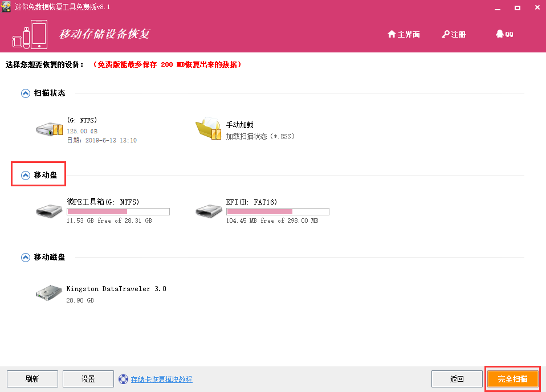Viewport: 546px width, 392px height.
Task: Select the 微PE工具箱 USB drive icon
Action: [x=49, y=211]
